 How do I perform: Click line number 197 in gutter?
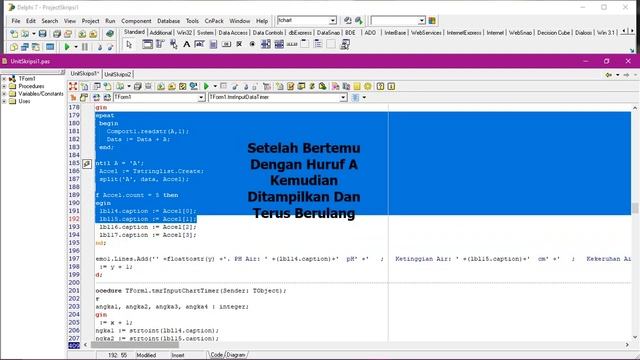(x=74, y=259)
